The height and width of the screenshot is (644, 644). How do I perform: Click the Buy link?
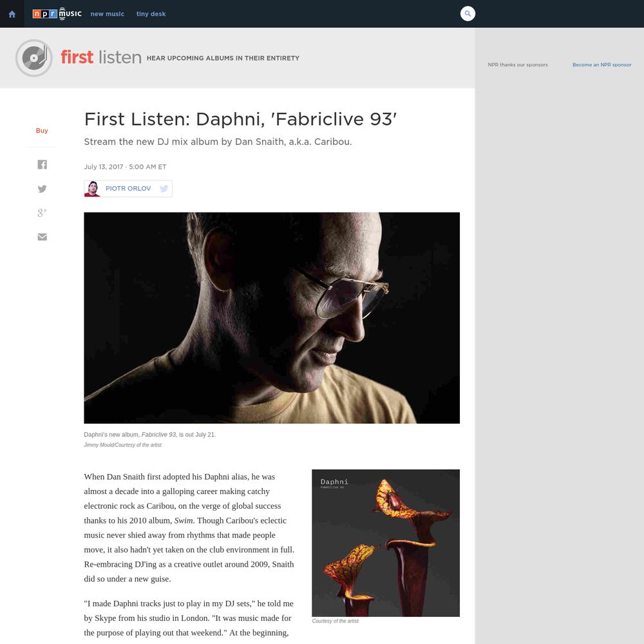[42, 131]
